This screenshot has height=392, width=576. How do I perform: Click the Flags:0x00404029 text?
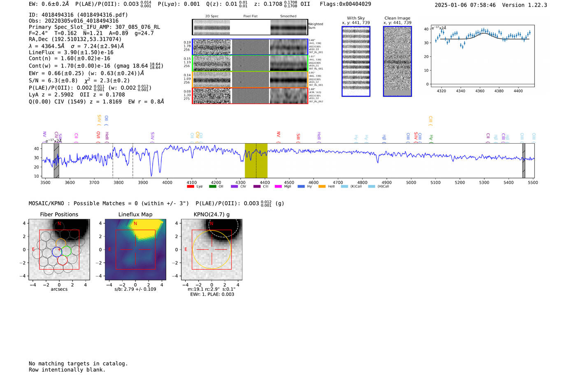click(x=346, y=4)
